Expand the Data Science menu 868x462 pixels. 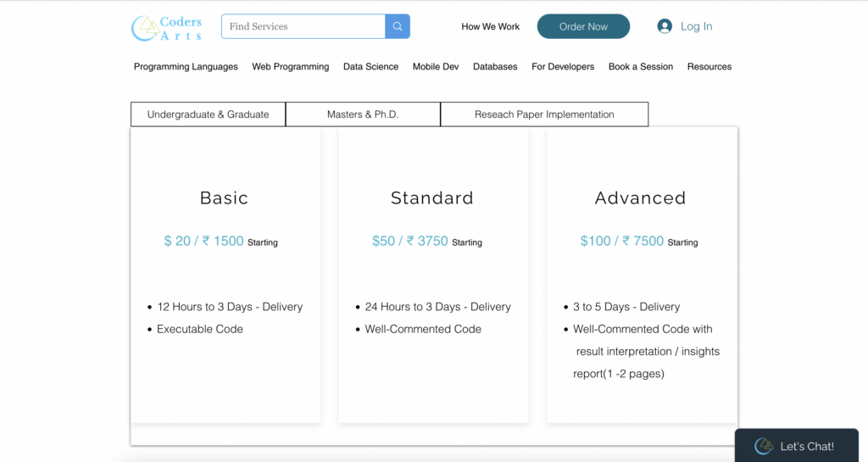(370, 67)
